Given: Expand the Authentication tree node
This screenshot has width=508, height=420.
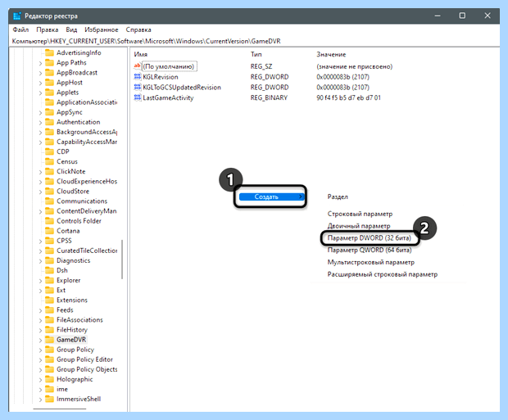Looking at the screenshot, I should 40,123.
